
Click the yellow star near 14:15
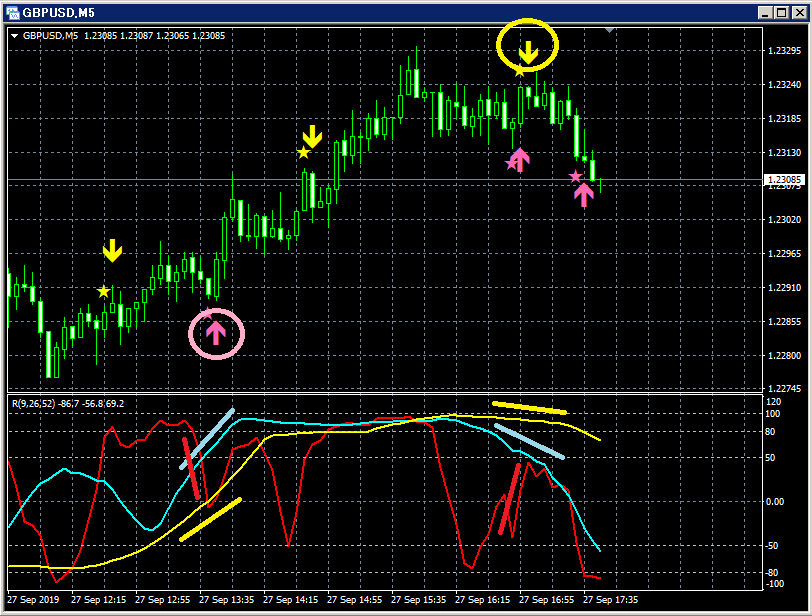(303, 153)
